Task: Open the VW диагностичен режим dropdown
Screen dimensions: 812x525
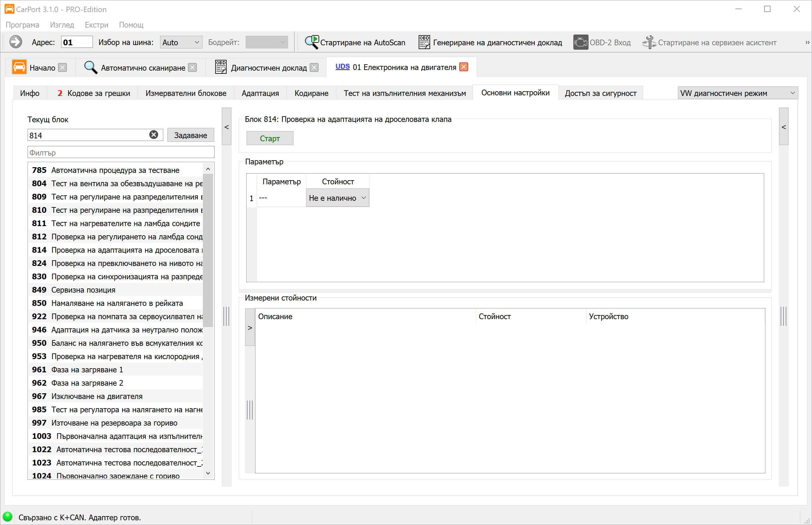Action: tap(737, 93)
